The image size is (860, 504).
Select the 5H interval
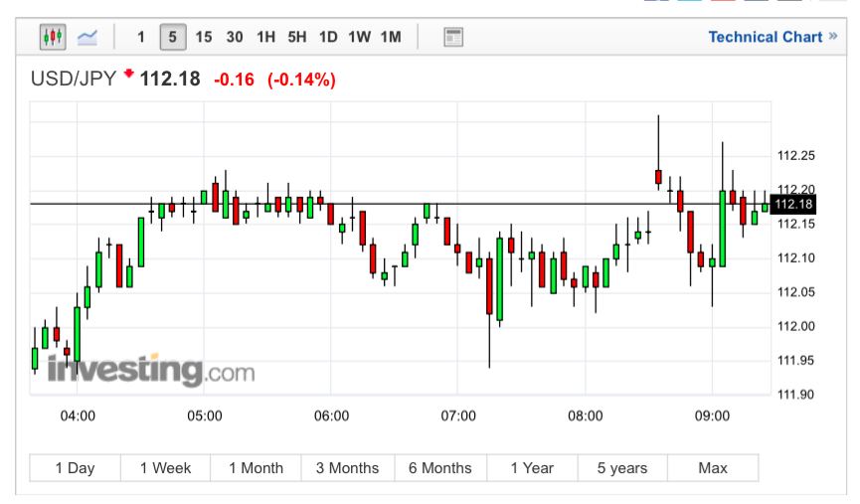coord(297,38)
